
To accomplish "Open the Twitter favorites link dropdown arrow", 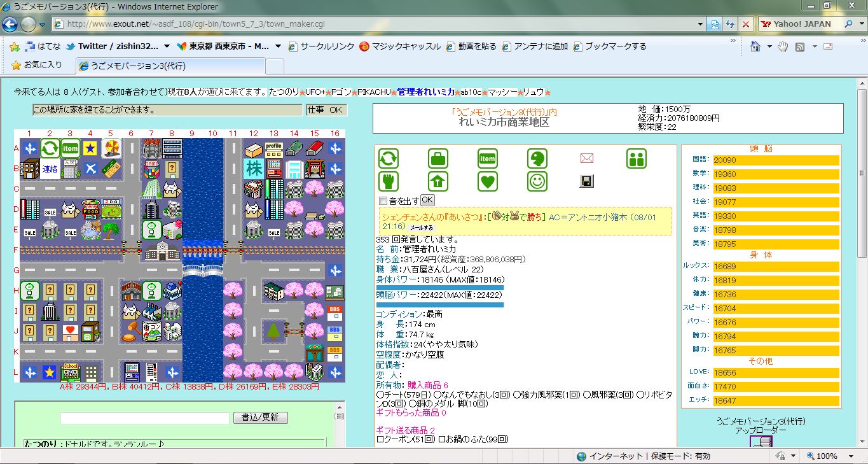I will point(167,46).
